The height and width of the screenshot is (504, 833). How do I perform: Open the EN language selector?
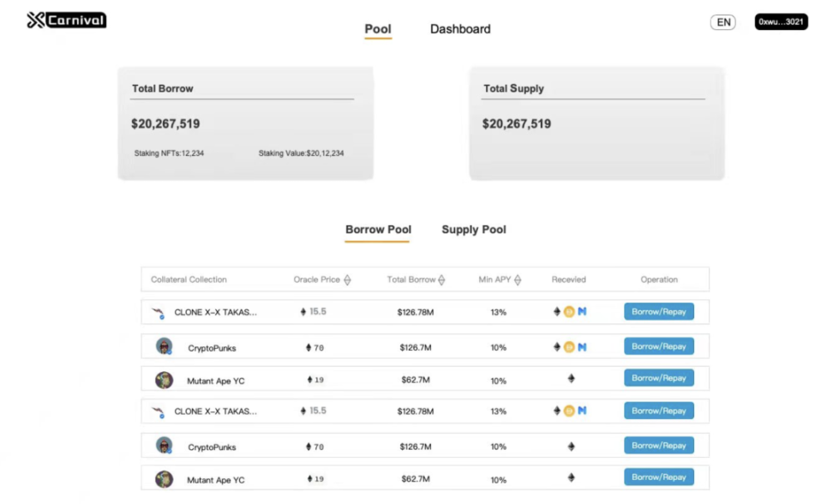[x=723, y=22]
